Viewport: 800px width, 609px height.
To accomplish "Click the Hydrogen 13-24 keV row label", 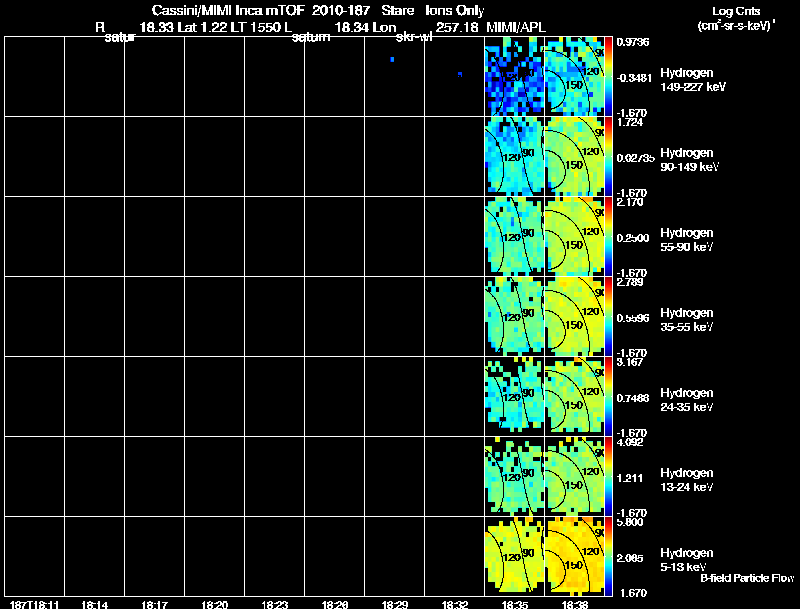I will [687, 479].
